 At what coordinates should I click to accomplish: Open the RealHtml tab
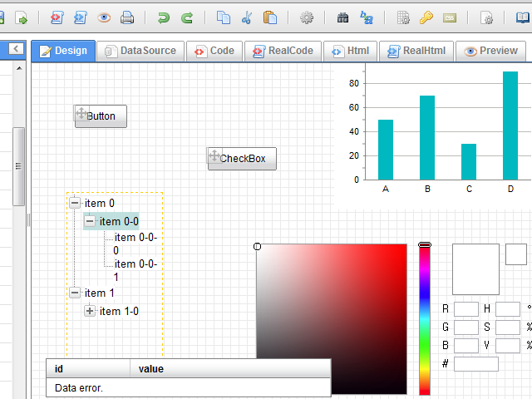(x=416, y=51)
